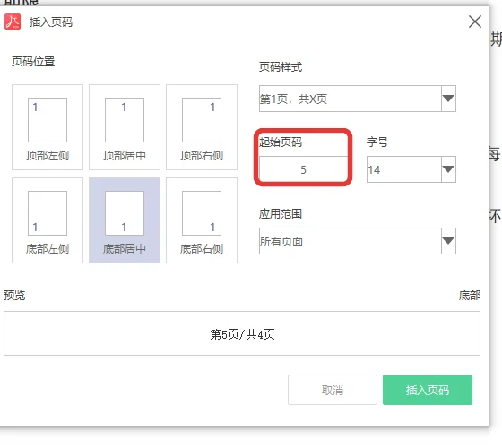Click the preview text 第5页/共4页
The width and height of the screenshot is (502, 448).
tap(242, 334)
